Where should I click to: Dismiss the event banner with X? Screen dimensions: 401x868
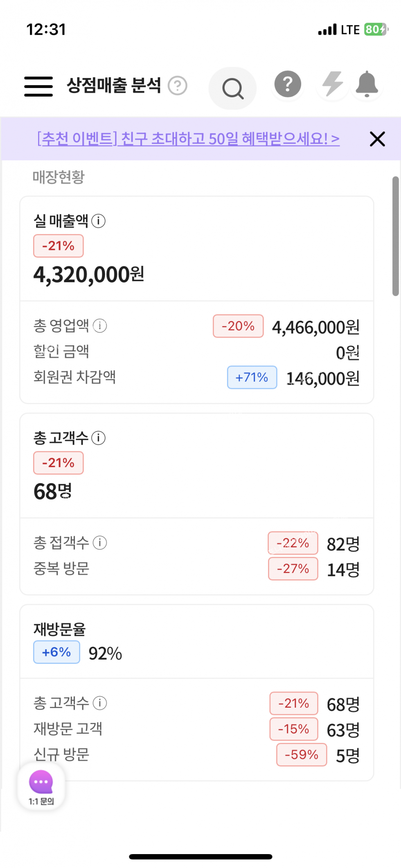(x=377, y=139)
